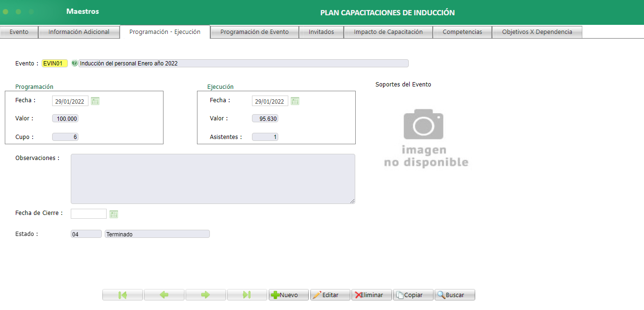Click inside the Observaciones text area
Screen dimensions: 644x310
tap(213, 179)
